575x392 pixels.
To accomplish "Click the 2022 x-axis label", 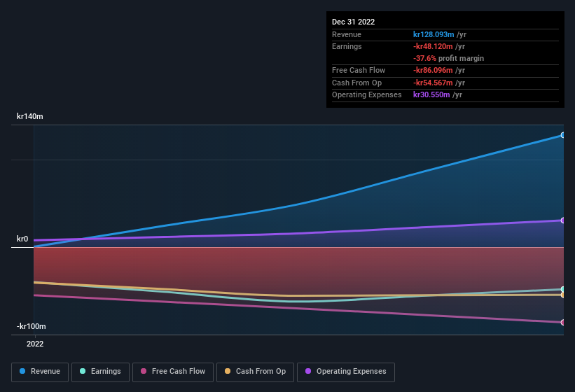I will pyautogui.click(x=35, y=344).
